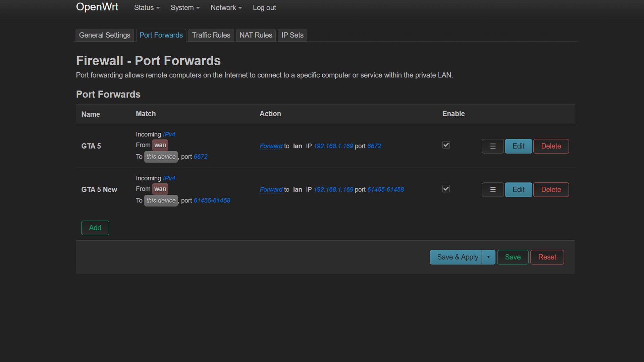The image size is (644, 362).
Task: Expand the System menu
Action: point(185,7)
